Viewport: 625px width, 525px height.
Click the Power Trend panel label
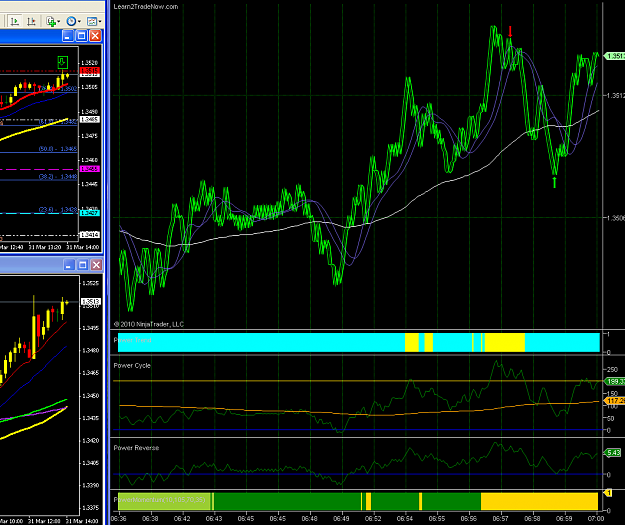[x=132, y=340]
